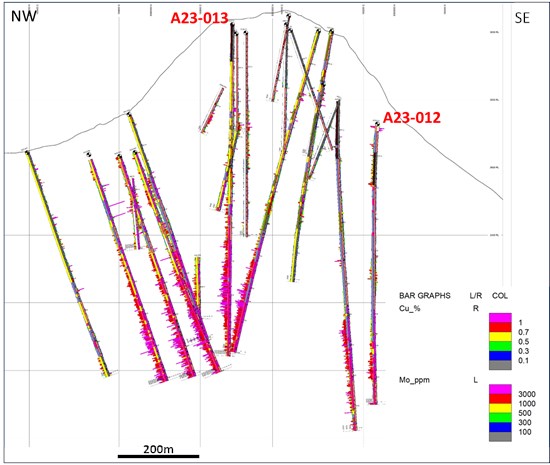The height and width of the screenshot is (465, 550).
Task: Click the Cu_% legend entry text
Action: click(409, 308)
